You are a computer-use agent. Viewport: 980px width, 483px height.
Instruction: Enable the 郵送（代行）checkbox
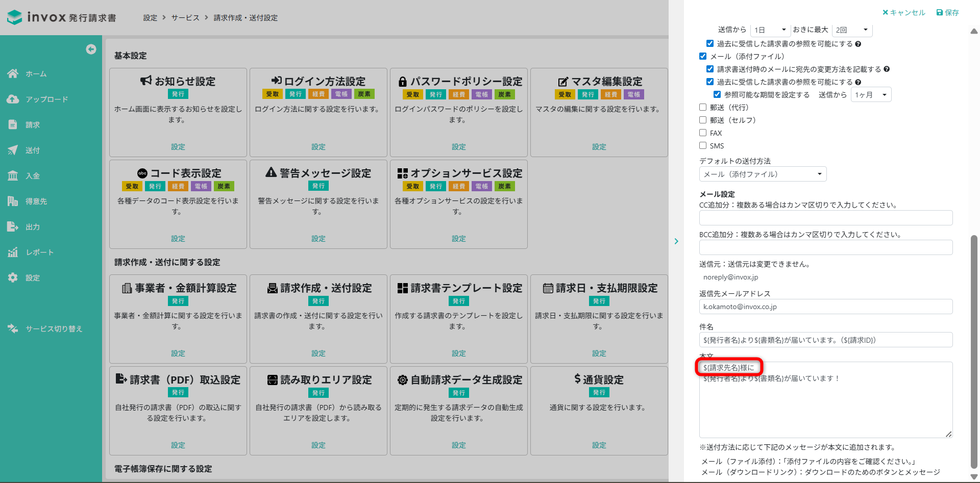pos(703,108)
